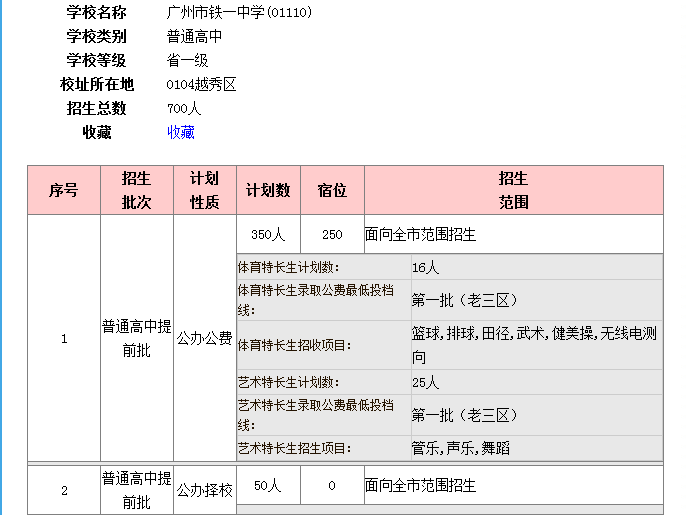Image resolution: width=686 pixels, height=515 pixels.
Task: Click the 招生范围 column header
Action: coord(514,190)
